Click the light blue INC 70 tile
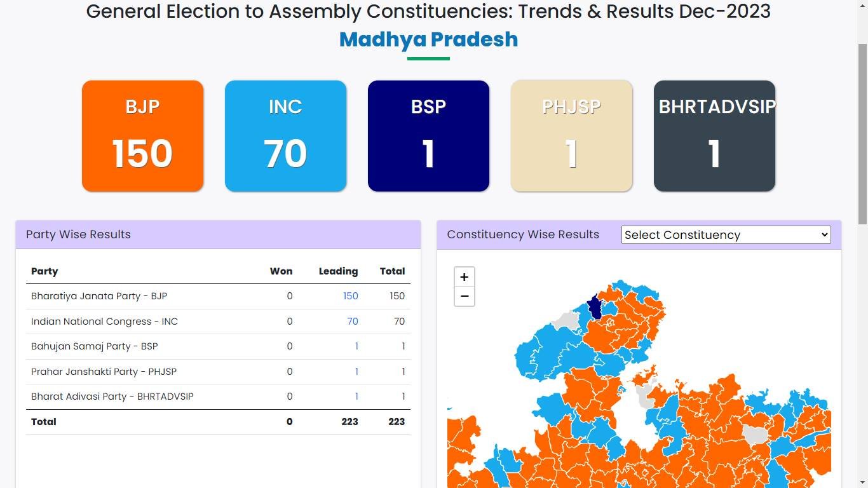 [x=285, y=136]
